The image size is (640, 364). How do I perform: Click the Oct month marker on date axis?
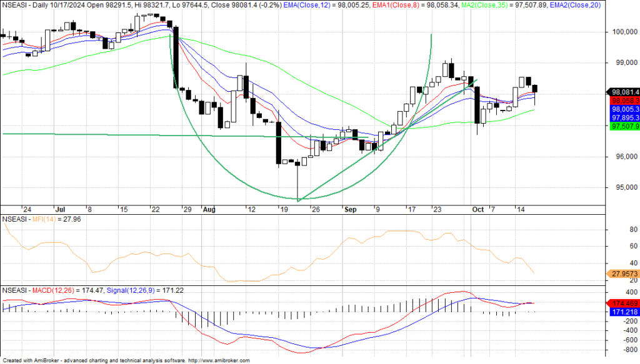477,210
